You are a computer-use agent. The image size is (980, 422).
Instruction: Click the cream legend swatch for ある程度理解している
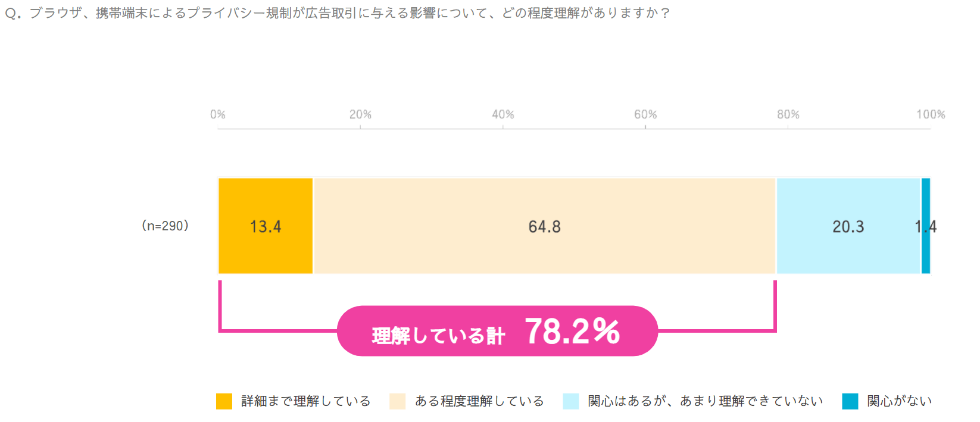point(397,401)
